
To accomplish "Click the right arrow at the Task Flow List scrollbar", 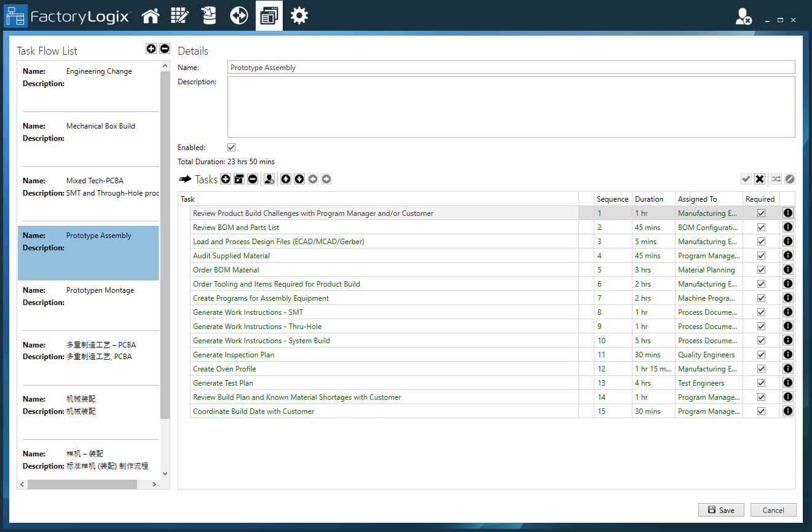I will point(154,484).
